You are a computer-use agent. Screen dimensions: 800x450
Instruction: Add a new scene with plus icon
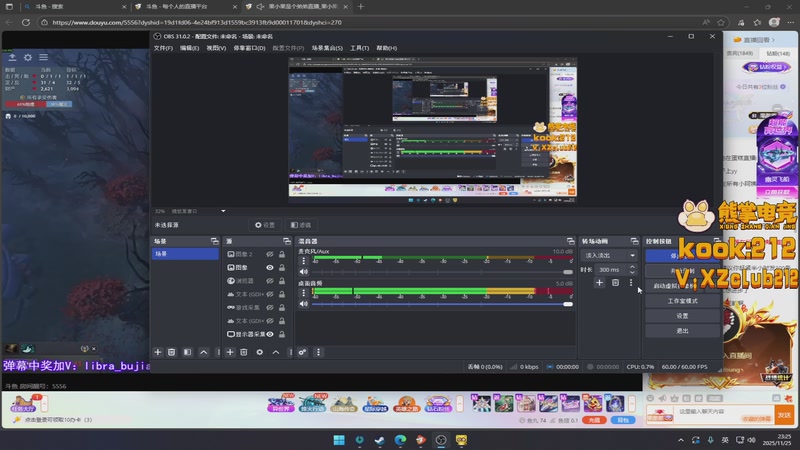158,352
